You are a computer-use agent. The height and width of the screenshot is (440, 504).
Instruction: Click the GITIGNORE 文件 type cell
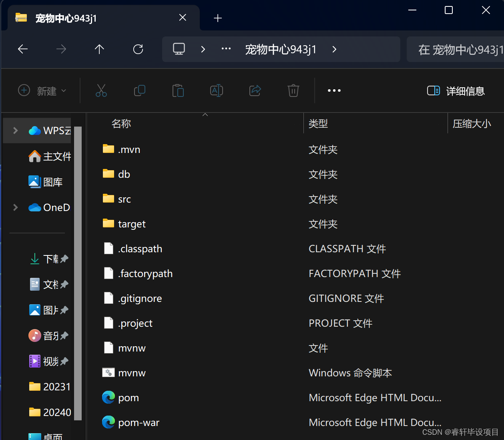point(346,298)
